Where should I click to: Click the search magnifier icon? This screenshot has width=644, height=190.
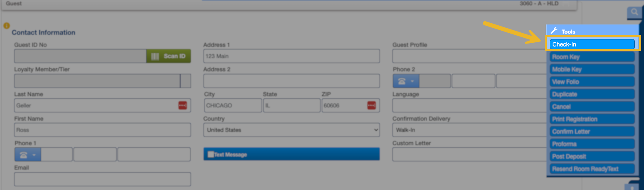coord(634,12)
